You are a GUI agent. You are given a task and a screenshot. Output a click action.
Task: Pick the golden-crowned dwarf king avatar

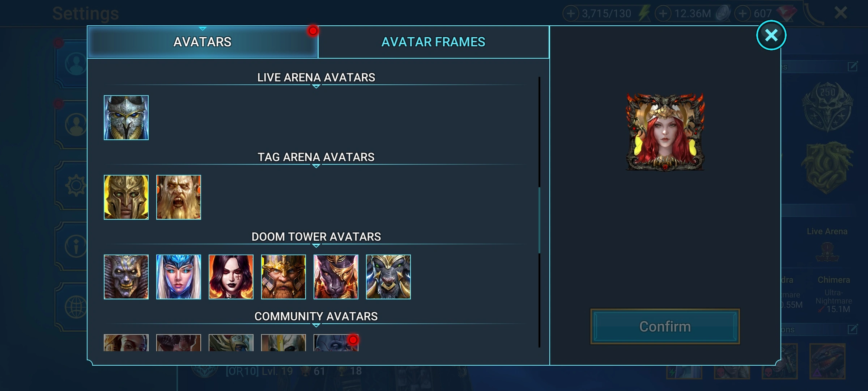click(x=284, y=277)
